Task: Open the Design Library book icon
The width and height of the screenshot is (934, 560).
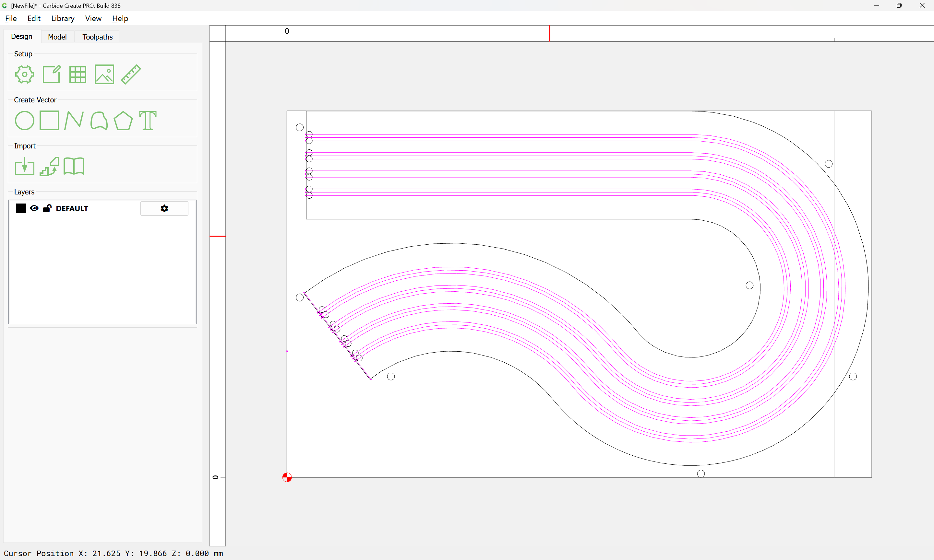Action: (74, 167)
